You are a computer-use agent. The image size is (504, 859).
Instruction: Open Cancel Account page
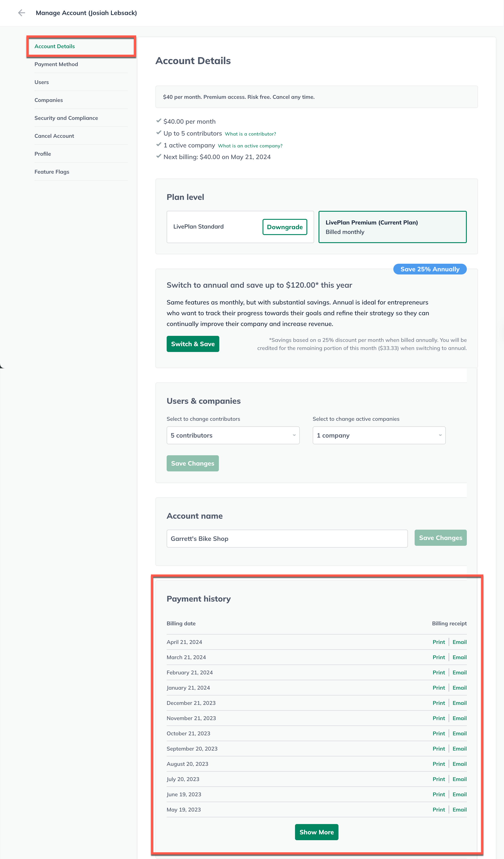54,136
